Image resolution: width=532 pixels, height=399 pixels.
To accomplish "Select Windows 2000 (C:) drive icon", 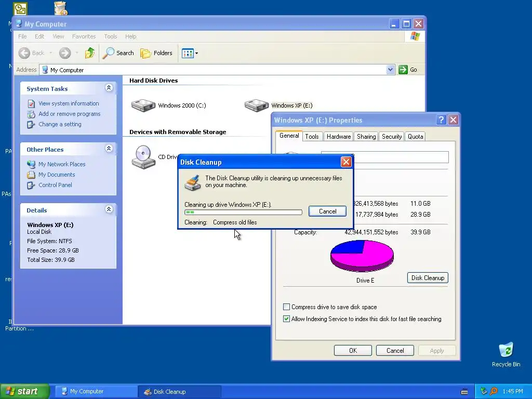I will tap(143, 105).
